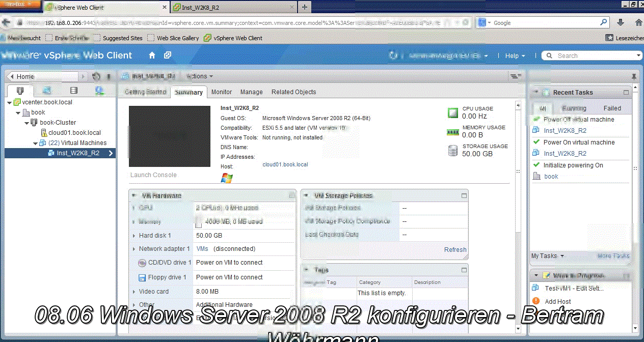Switch to the Summary tab
Image resolution: width=644 pixels, height=342 pixels.
pyautogui.click(x=189, y=92)
